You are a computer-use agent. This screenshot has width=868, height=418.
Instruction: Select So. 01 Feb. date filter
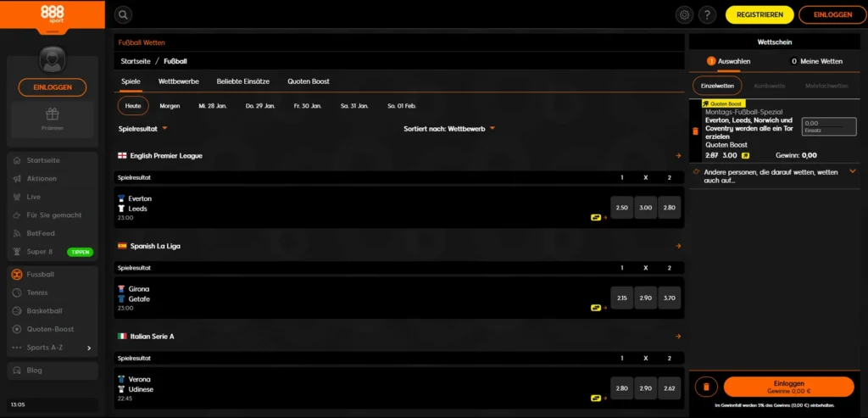402,106
